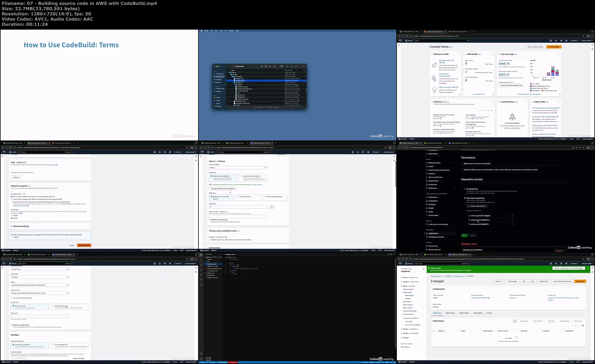Click the search magnifier in Finder Documents window
595x364 pixels.
click(x=304, y=66)
